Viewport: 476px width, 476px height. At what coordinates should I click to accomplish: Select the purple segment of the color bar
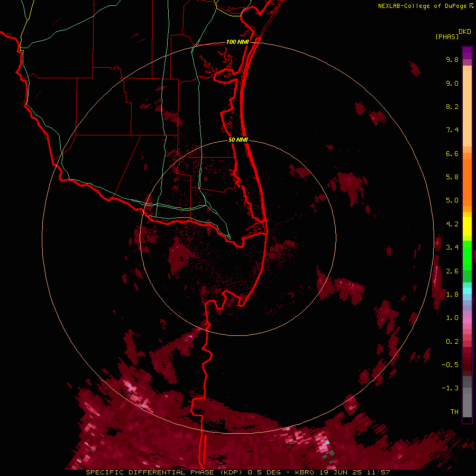467,53
